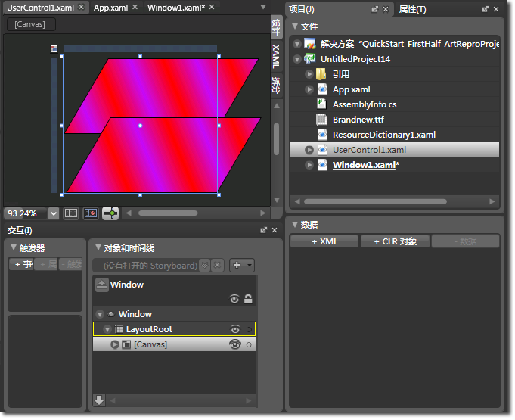Click the artboard scroll-up arrow
Viewport: 515px width, 420px height.
277,106
